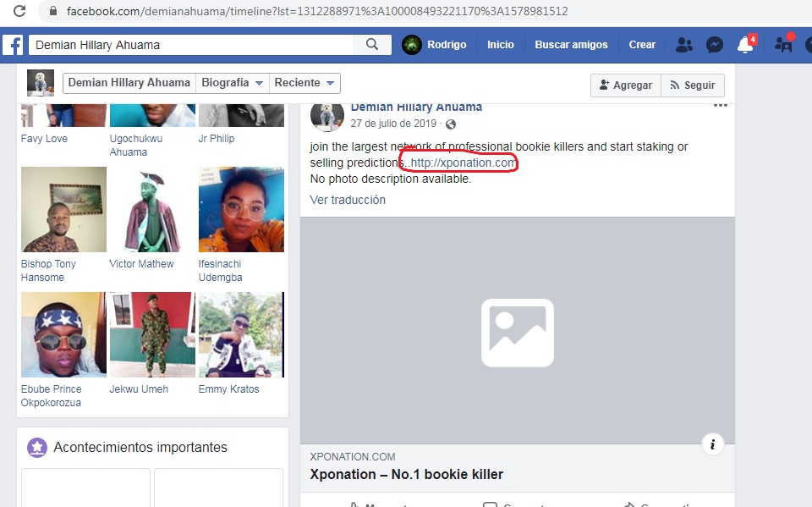Open Emmy Kratos's friend photo
This screenshot has width=812, height=507.
(x=241, y=335)
